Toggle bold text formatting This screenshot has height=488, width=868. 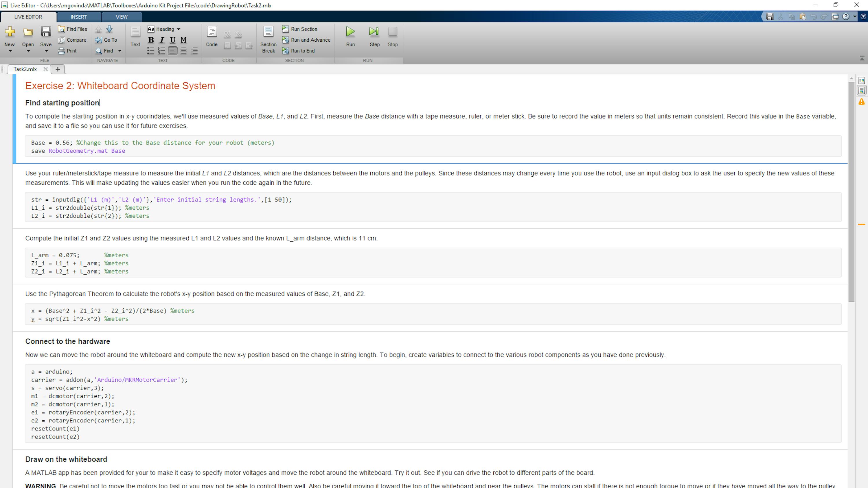pos(151,40)
